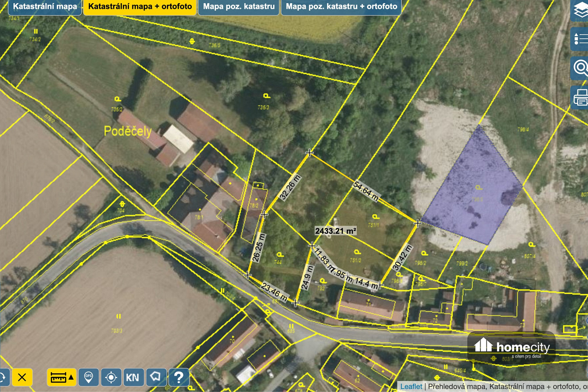Click parcel number 799/2 label
The height and width of the screenshot is (392, 588).
(462, 263)
